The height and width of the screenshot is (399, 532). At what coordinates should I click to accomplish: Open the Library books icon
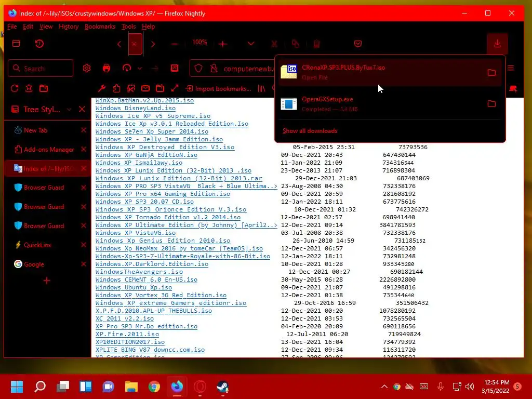(261, 88)
